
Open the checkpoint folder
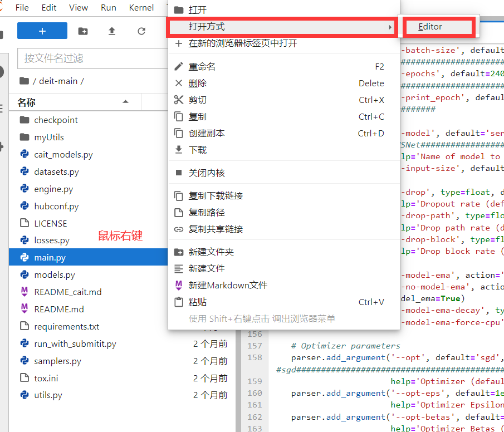point(56,120)
